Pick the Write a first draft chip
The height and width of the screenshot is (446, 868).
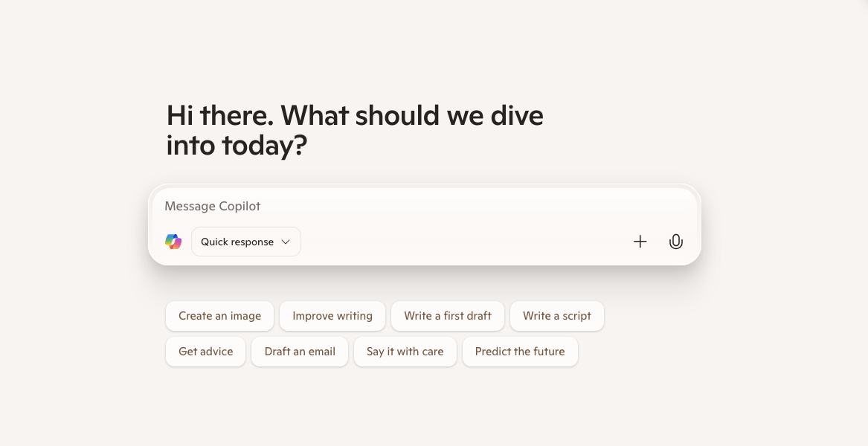tap(447, 316)
